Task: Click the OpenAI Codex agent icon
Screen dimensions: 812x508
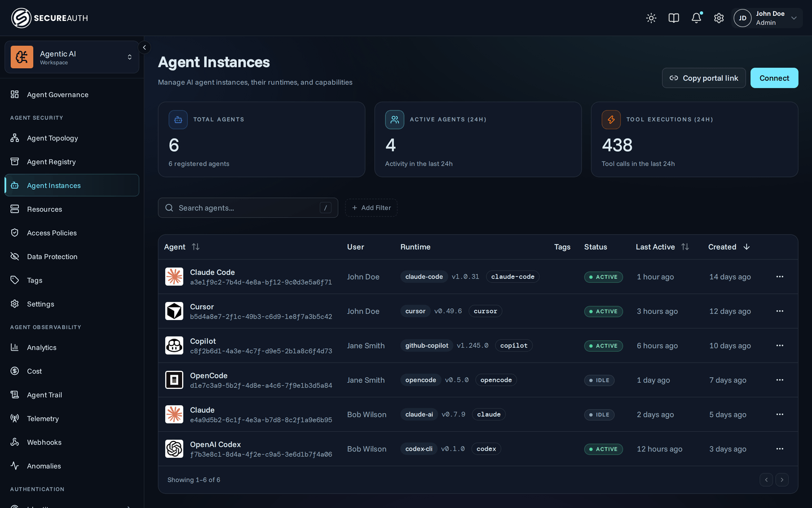Action: [x=174, y=449]
